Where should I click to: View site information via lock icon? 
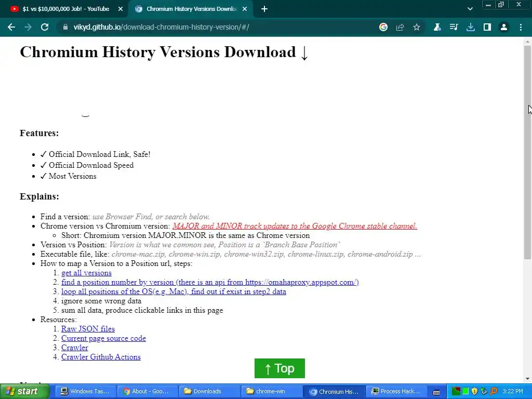point(65,27)
